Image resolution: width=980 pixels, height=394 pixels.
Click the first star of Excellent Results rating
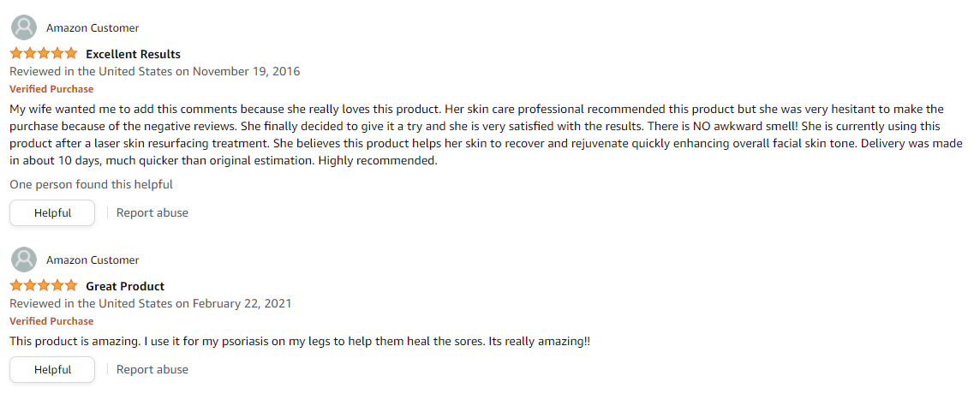[16, 53]
